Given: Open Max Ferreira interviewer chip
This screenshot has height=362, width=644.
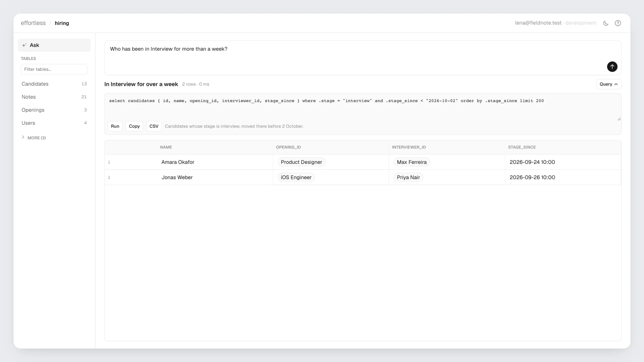Looking at the screenshot, I should 412,162.
